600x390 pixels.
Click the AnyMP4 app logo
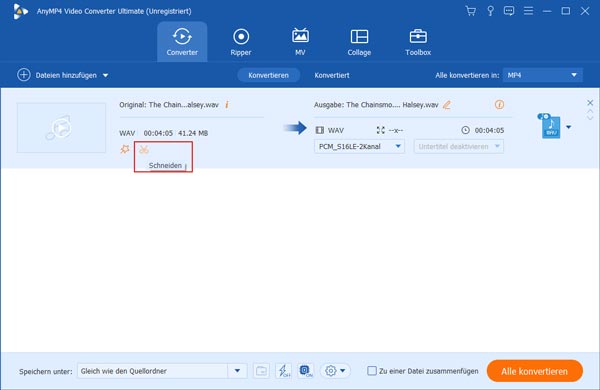coord(20,11)
